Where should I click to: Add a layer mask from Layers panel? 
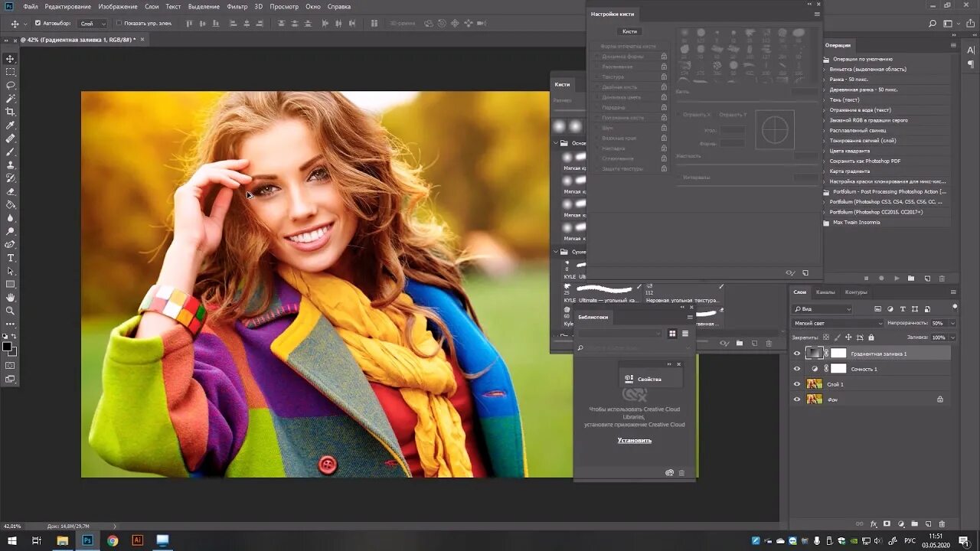pyautogui.click(x=887, y=524)
